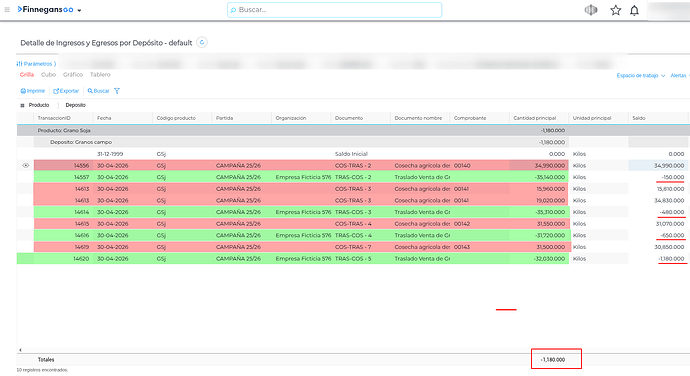
Task: Click document TRAS-COS - 2 cell
Action: (360, 177)
